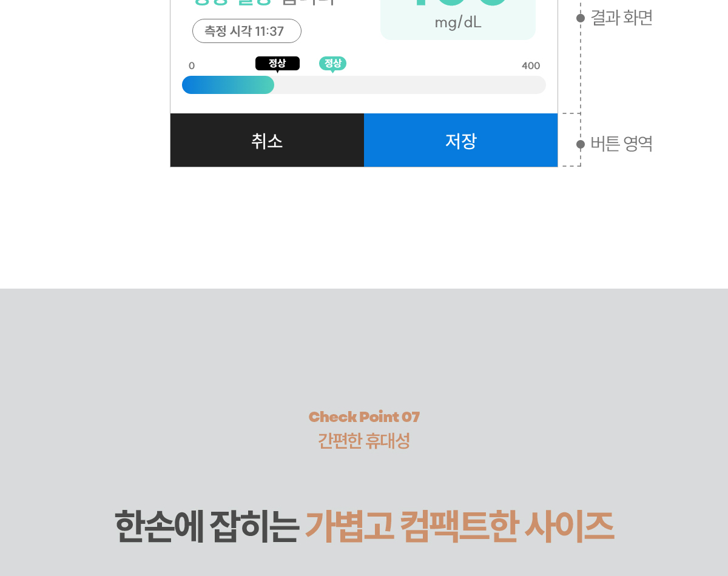Select the 결과 화면 annotation label
Image resolution: width=728 pixels, height=576 pixels.
(622, 18)
